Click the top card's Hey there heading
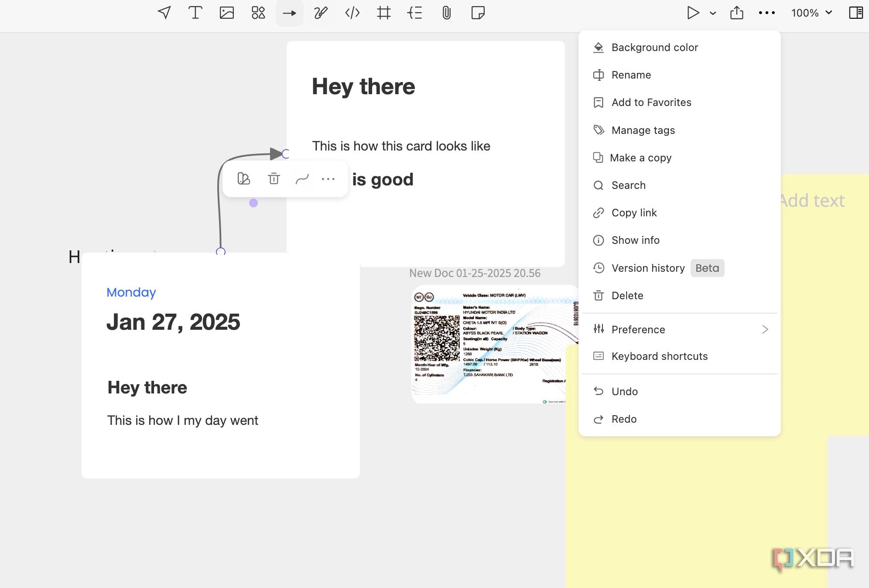 [x=363, y=86]
